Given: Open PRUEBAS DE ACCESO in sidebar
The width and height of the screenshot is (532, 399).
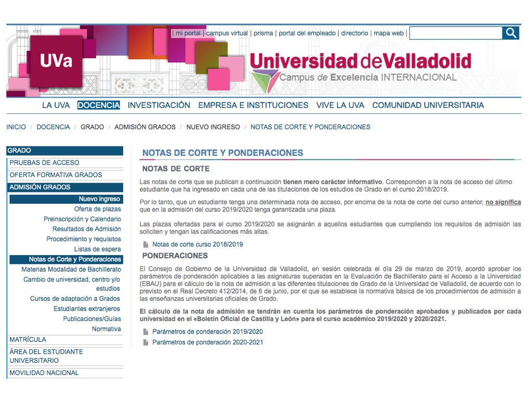Looking at the screenshot, I should point(44,163).
